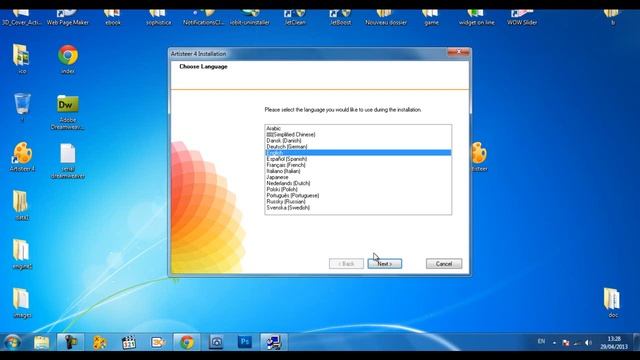Click the taskbar clock showing 13:28
The width and height of the screenshot is (640, 360).
(614, 342)
